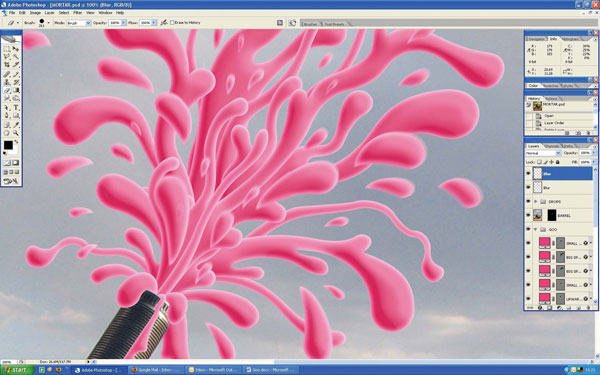Select the Brush tool in toolbox
Image resolution: width=600 pixels, height=375 pixels.
coord(16,74)
